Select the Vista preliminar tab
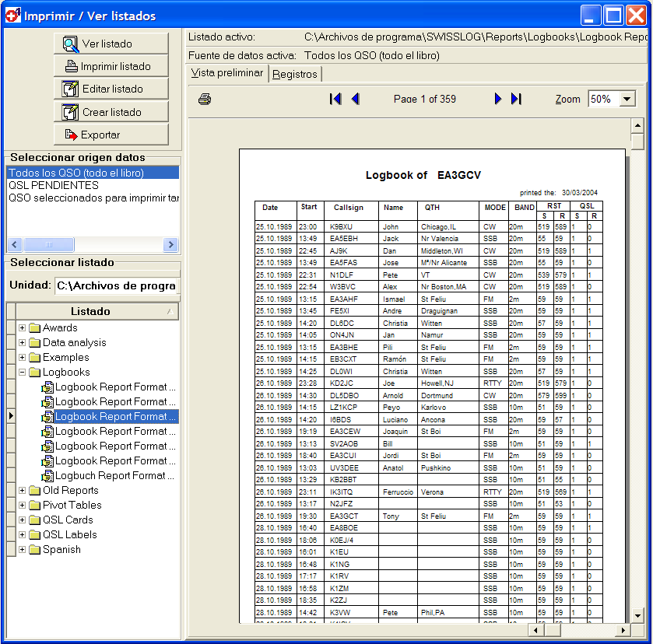The image size is (653, 644). [227, 73]
